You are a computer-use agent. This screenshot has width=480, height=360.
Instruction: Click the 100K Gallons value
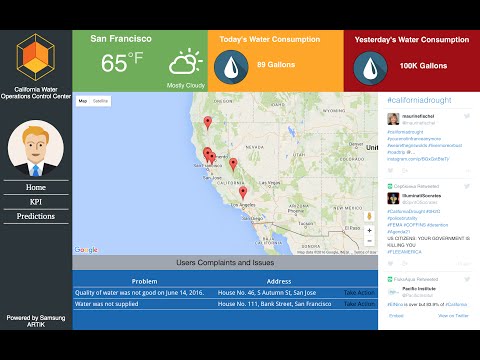tap(423, 66)
